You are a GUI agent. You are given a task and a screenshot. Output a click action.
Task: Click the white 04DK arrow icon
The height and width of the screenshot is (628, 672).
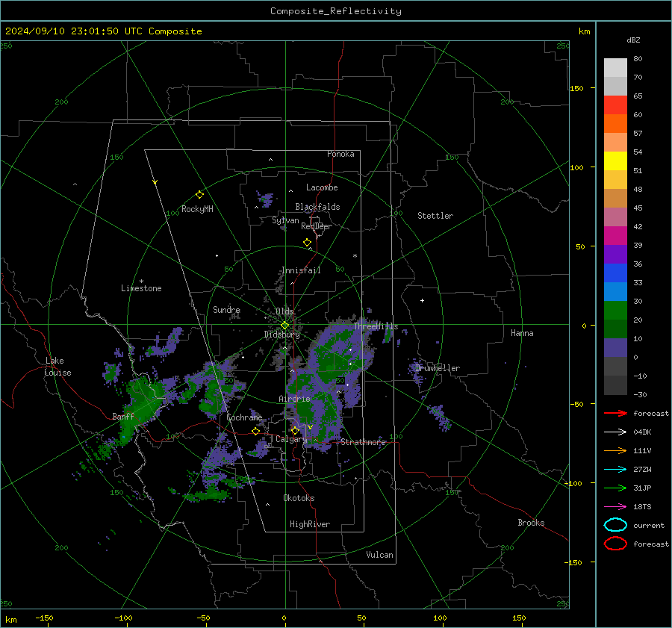click(x=615, y=432)
